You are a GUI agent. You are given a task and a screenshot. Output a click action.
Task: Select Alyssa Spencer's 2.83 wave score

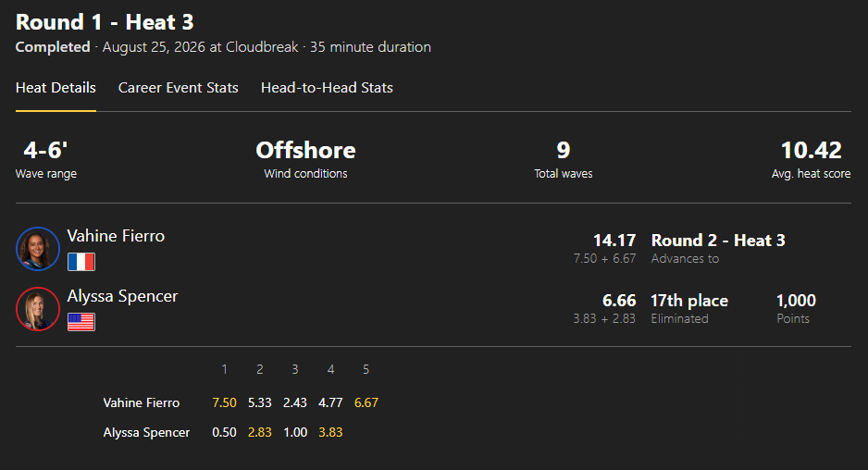click(x=260, y=432)
